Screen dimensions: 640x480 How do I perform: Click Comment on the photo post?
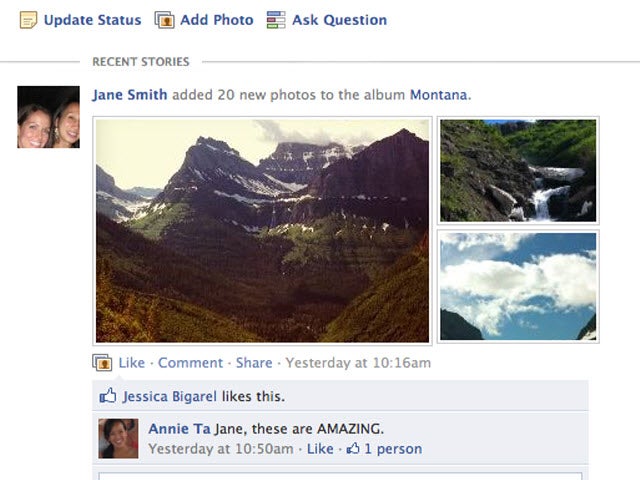point(190,363)
